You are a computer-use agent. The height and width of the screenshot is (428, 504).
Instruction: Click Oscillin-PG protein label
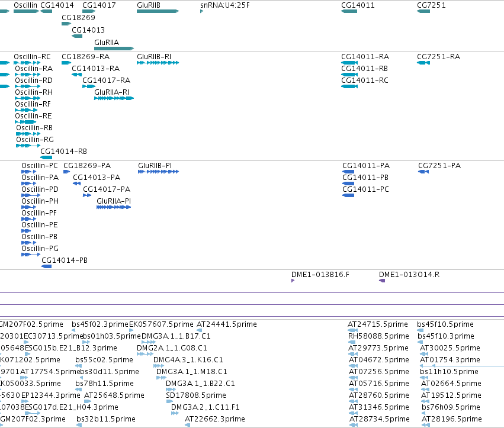click(x=40, y=249)
